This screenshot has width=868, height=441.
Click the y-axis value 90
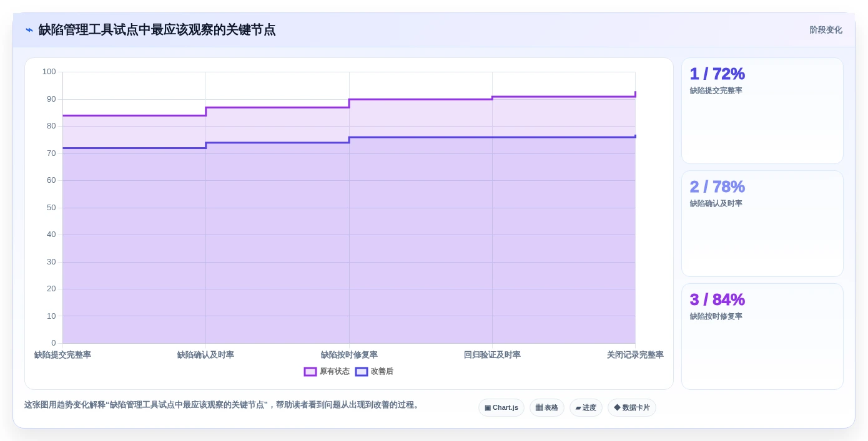click(x=51, y=99)
